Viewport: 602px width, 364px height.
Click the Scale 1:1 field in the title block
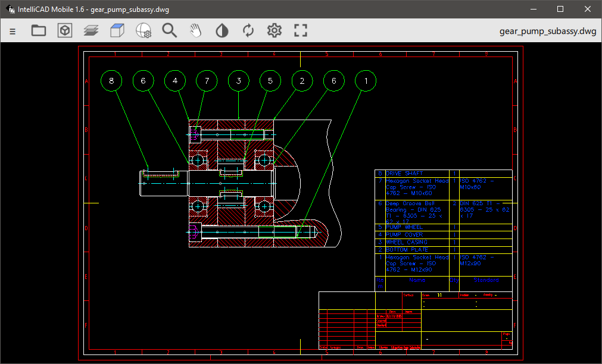click(x=439, y=296)
